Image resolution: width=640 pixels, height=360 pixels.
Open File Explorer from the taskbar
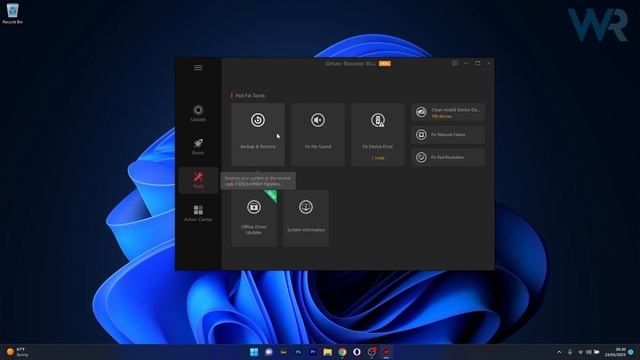click(328, 352)
